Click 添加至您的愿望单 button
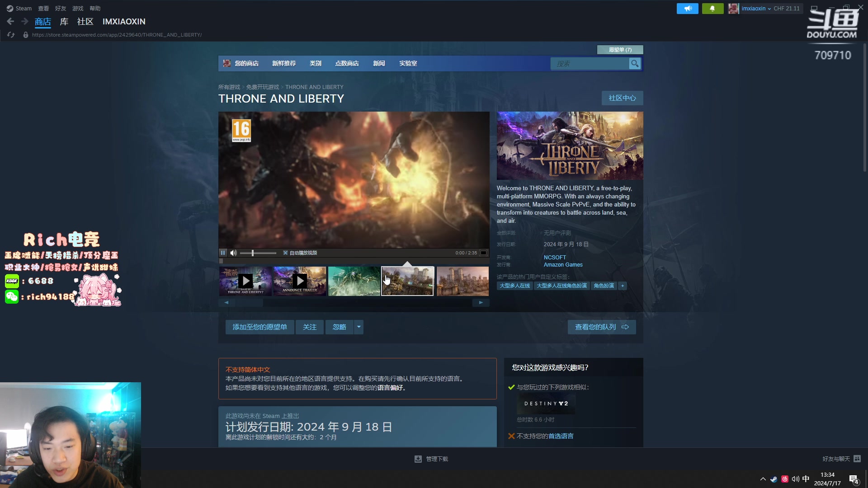 click(x=260, y=327)
